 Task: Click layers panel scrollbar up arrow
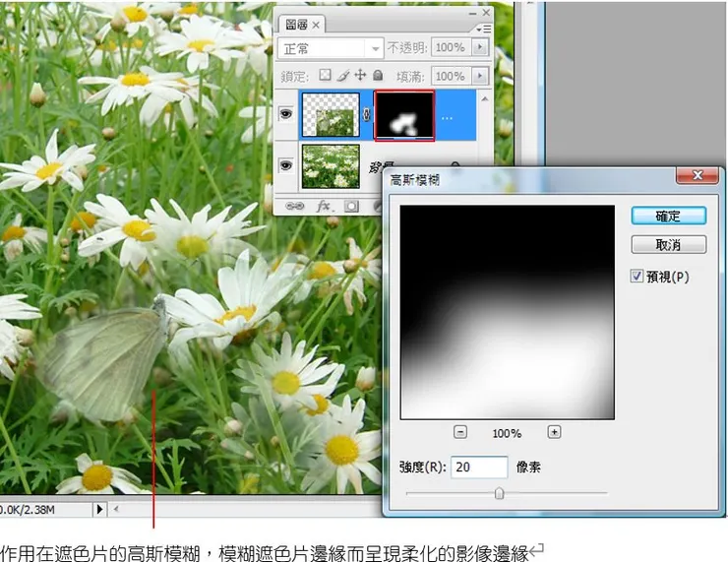[485, 98]
